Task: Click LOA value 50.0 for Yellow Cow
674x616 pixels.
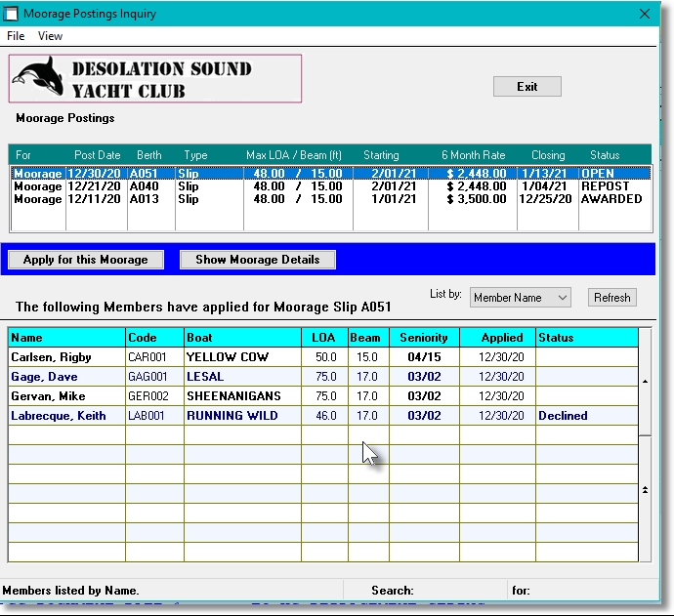Action: [326, 357]
